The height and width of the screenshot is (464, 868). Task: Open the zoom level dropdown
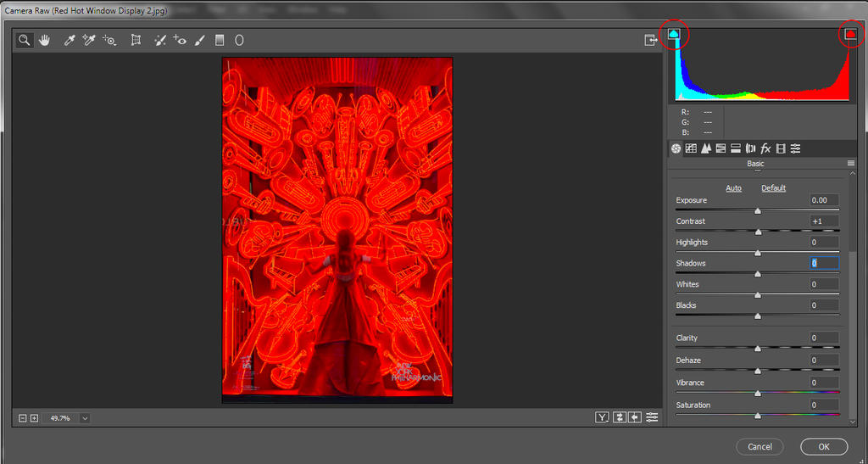click(x=85, y=418)
